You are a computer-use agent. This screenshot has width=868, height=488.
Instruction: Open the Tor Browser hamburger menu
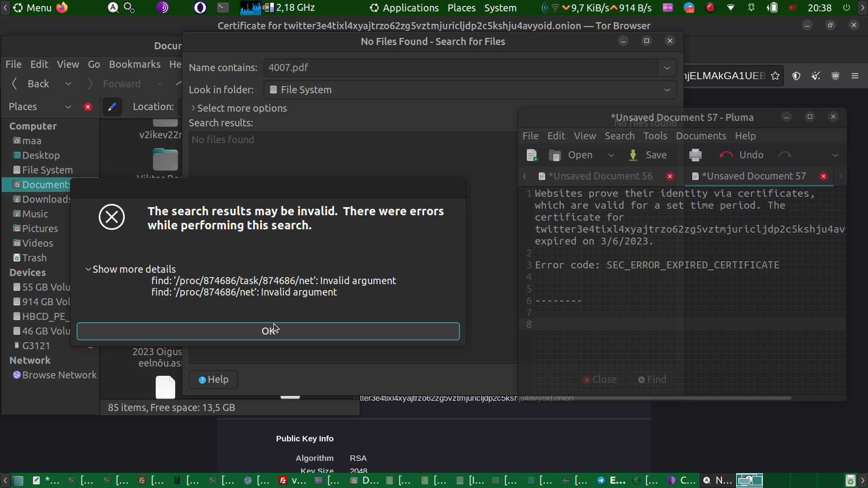pyautogui.click(x=855, y=76)
